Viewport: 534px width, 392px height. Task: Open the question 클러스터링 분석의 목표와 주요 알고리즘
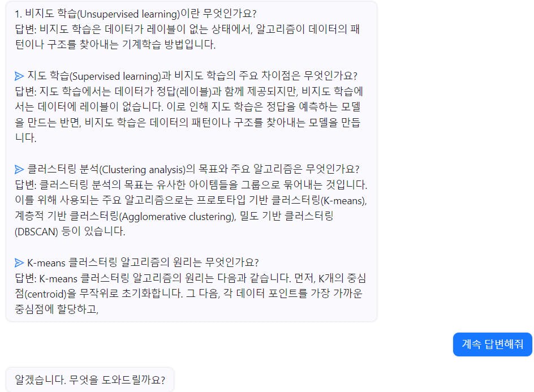click(193, 169)
